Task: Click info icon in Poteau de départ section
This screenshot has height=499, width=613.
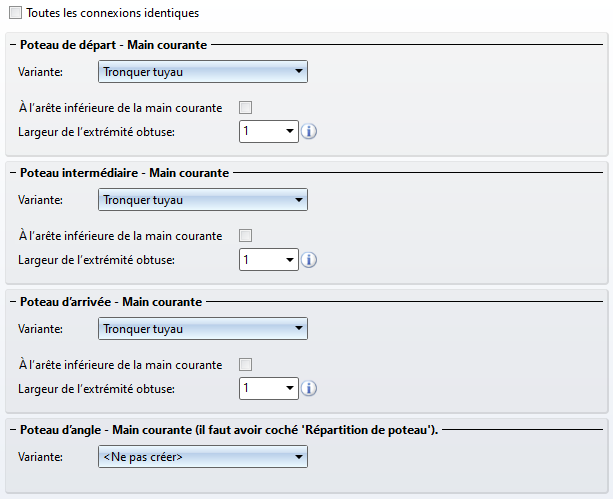Action: point(309,132)
